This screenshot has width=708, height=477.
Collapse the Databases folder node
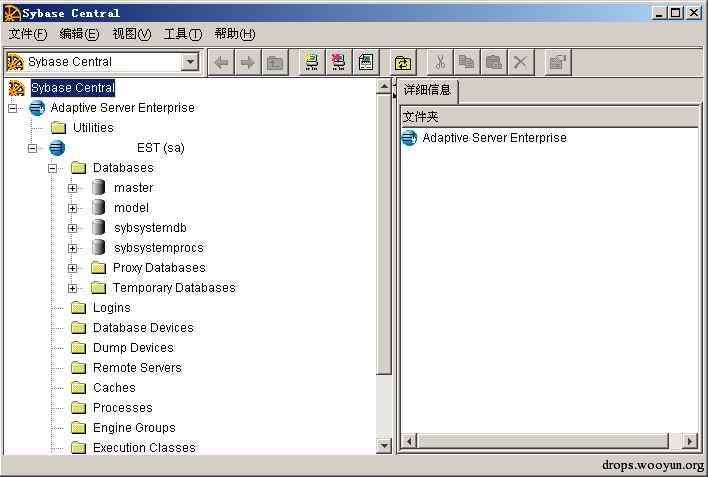[x=52, y=168]
